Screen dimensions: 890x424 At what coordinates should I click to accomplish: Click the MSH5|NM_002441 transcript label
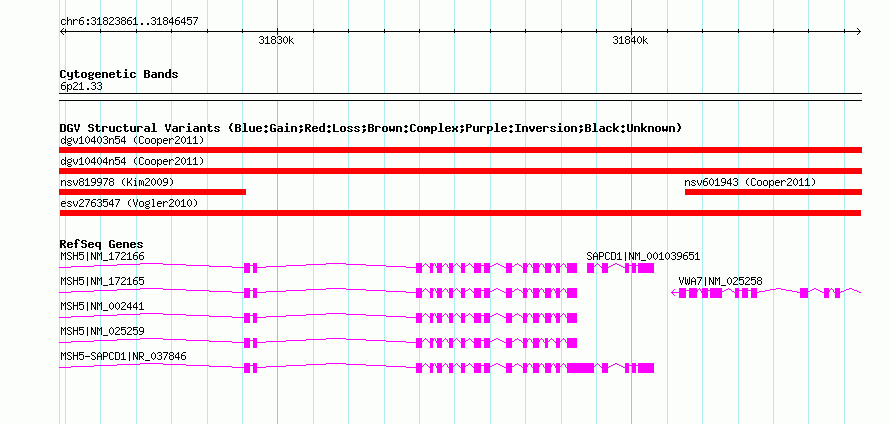pos(102,307)
